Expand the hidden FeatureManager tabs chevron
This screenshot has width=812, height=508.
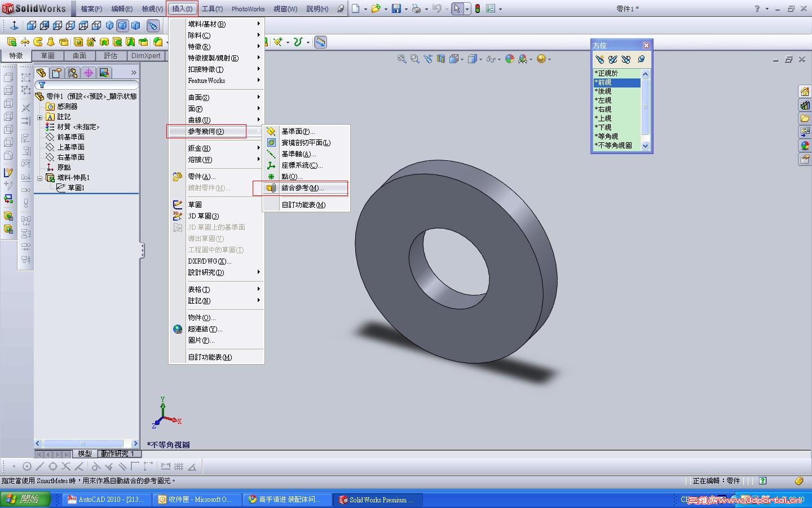pyautogui.click(x=134, y=73)
